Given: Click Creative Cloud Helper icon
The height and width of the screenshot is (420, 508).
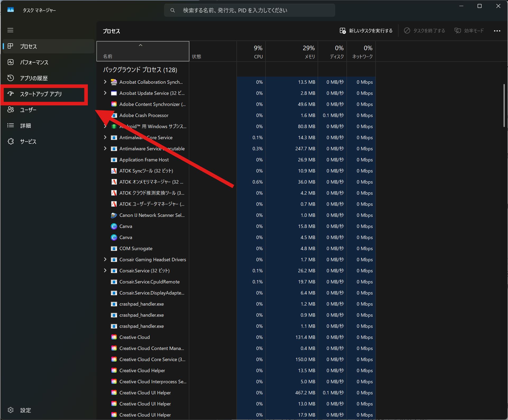Looking at the screenshot, I should point(114,371).
